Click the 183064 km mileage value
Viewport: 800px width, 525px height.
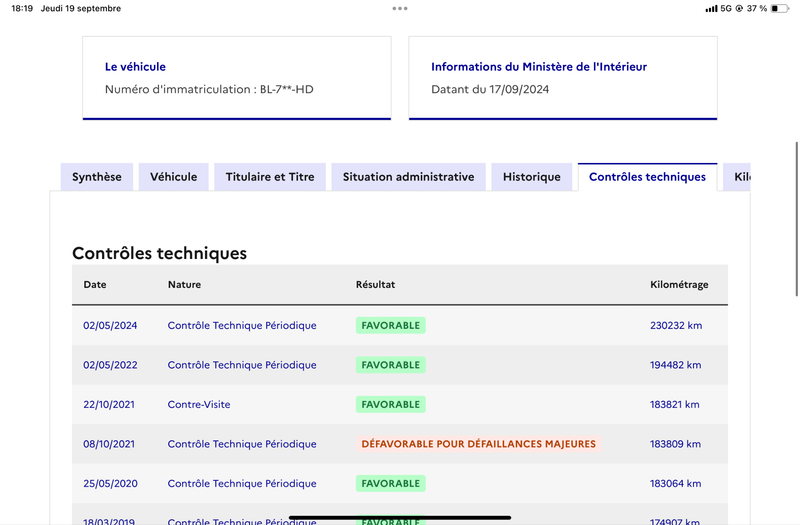(676, 484)
